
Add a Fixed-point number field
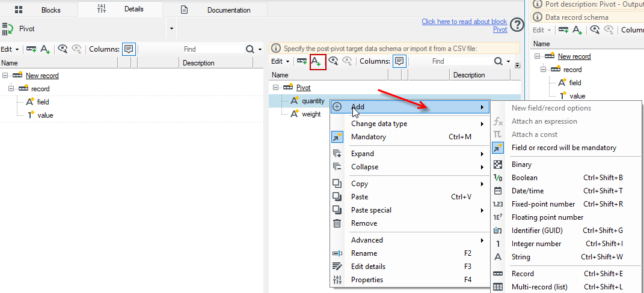click(x=567, y=204)
